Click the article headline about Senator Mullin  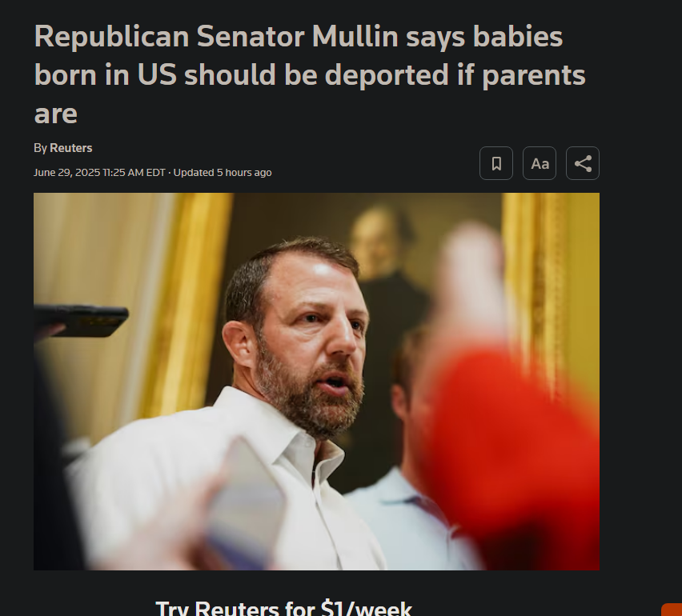[x=309, y=74]
